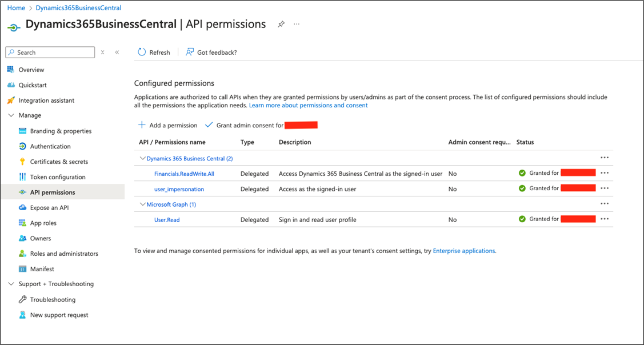
Task: Select the Certificates & secrets key icon
Action: (x=22, y=161)
